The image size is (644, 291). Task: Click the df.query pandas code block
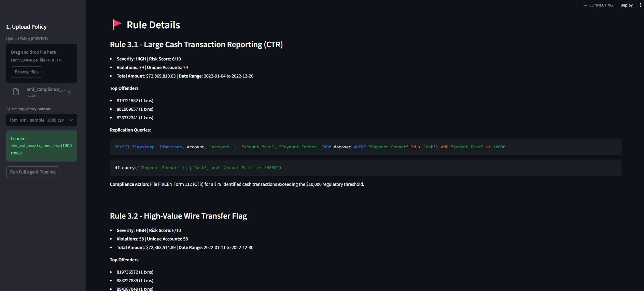click(x=365, y=168)
